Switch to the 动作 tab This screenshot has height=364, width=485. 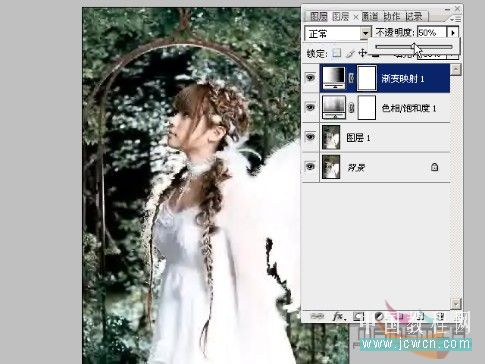[391, 16]
